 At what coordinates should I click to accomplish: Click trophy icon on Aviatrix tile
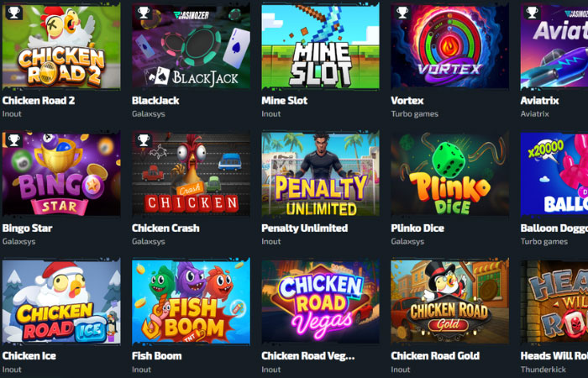532,13
